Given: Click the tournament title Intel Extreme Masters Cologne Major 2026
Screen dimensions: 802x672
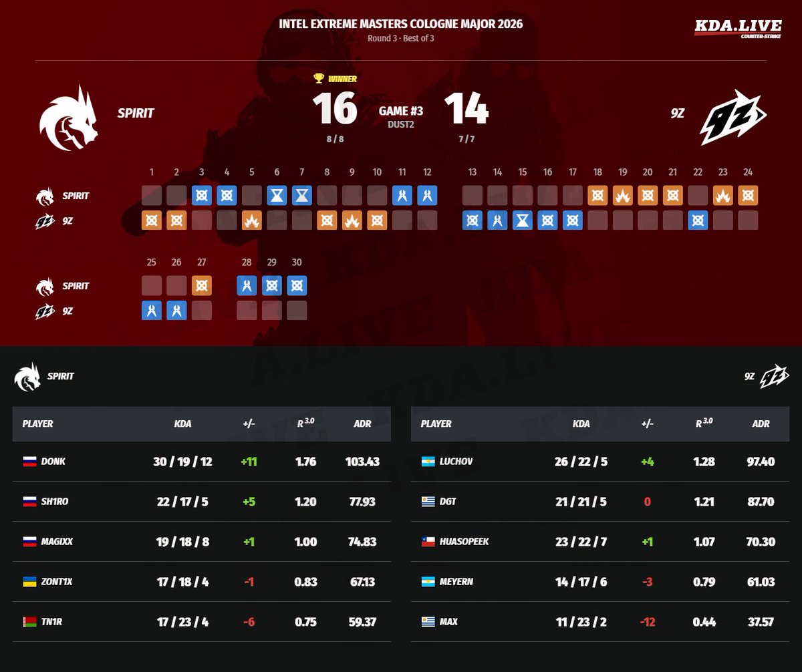Looking at the screenshot, I should click(x=401, y=24).
